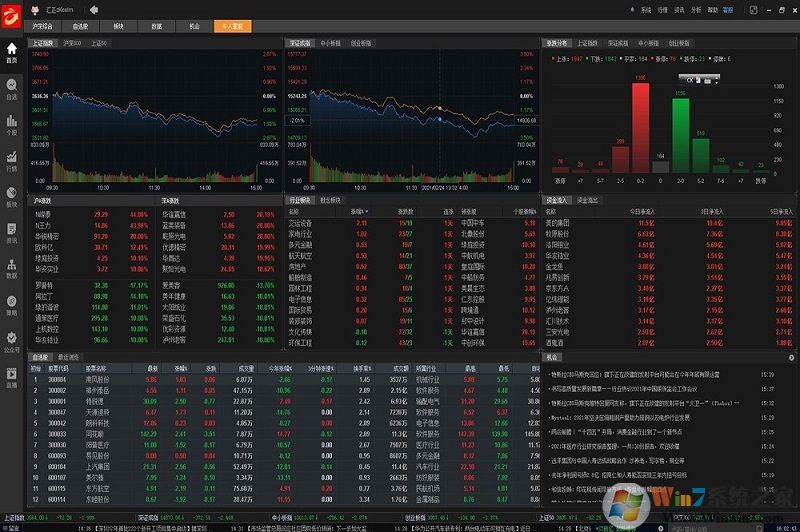
Task: Select the 上证50 chart tab
Action: click(x=99, y=43)
